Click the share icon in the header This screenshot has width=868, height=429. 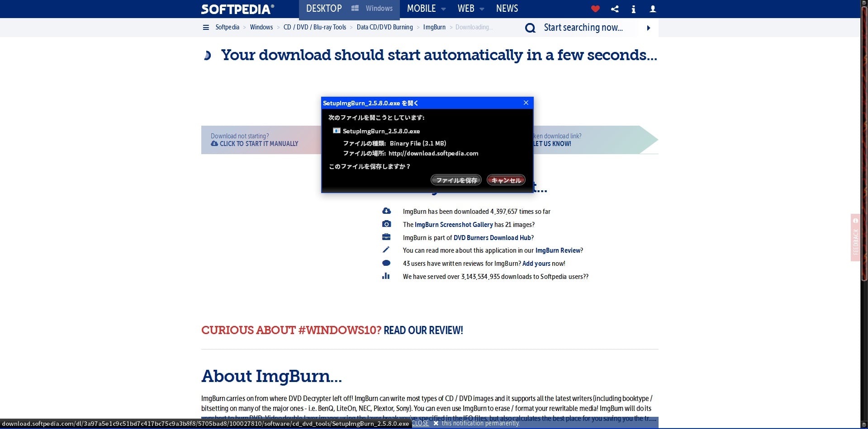pyautogui.click(x=615, y=9)
